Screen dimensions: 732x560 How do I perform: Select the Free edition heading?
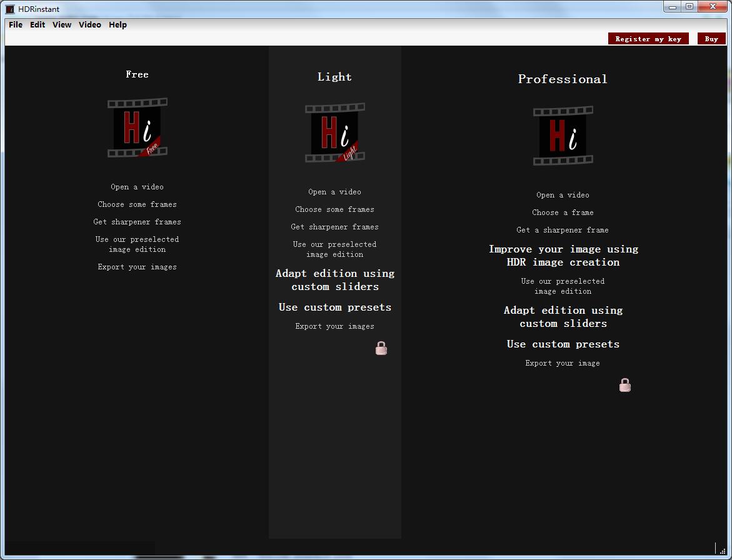(137, 74)
